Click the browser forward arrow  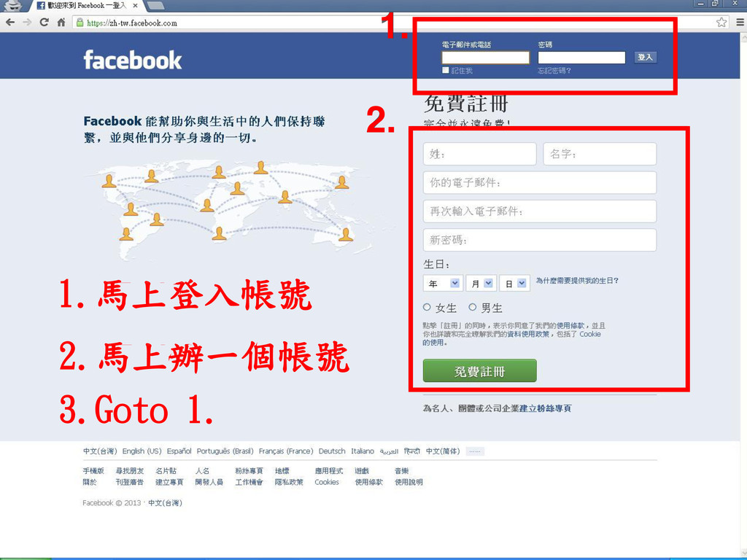tap(27, 23)
